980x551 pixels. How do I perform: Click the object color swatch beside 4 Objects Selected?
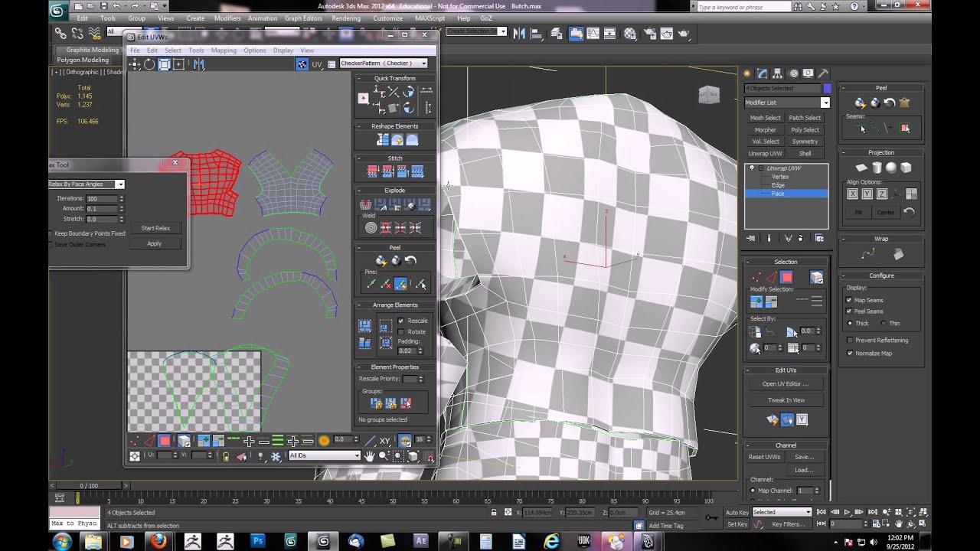[827, 89]
